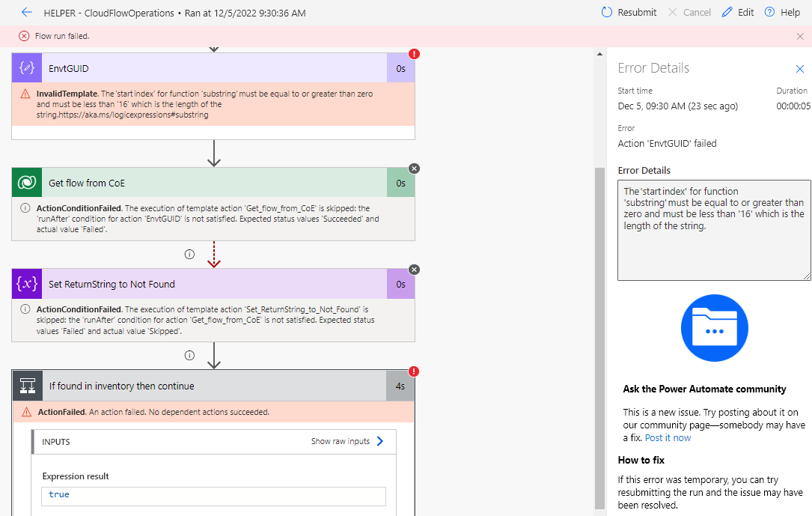This screenshot has height=516, width=812.
Task: Resubmit the failed flow run
Action: coord(628,12)
